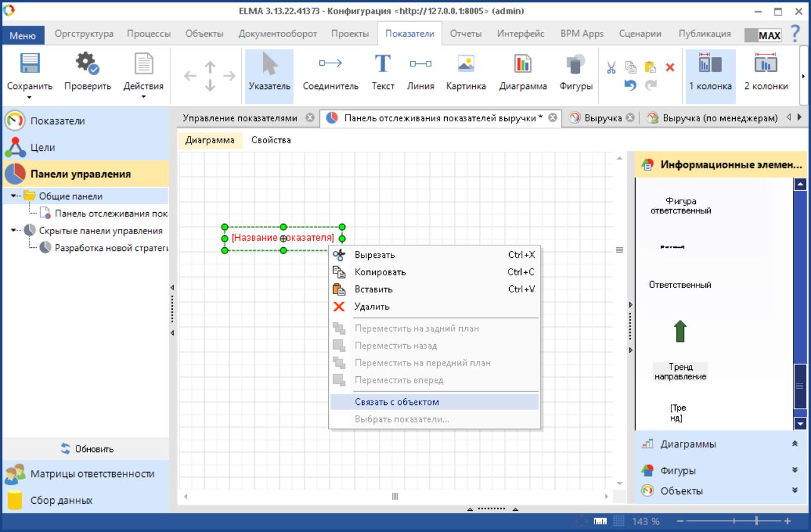Open the BPM Apps tab
Image resolution: width=811 pixels, height=532 pixels.
coord(582,34)
